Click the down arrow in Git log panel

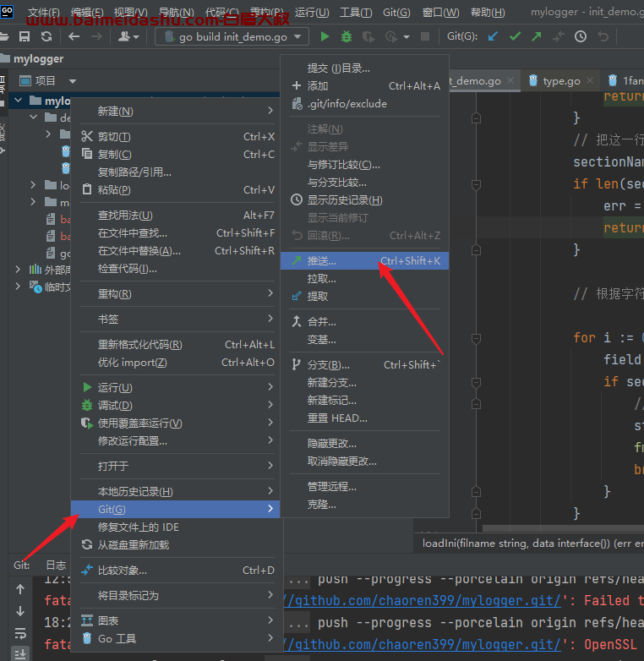coord(20,611)
